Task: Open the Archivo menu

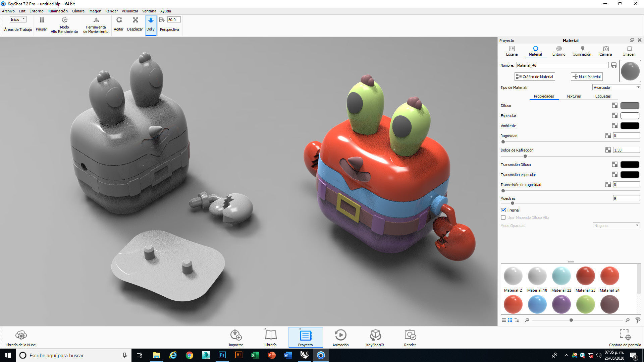Action: [x=8, y=11]
